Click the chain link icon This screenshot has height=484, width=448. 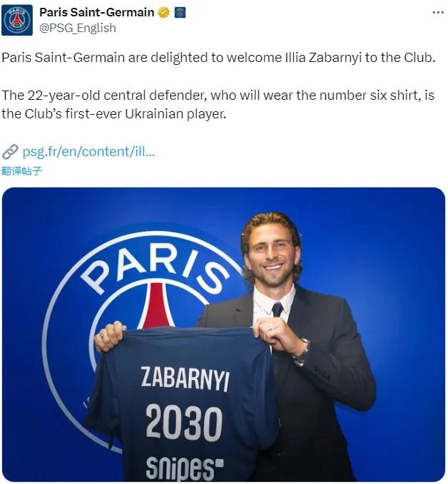[10, 152]
